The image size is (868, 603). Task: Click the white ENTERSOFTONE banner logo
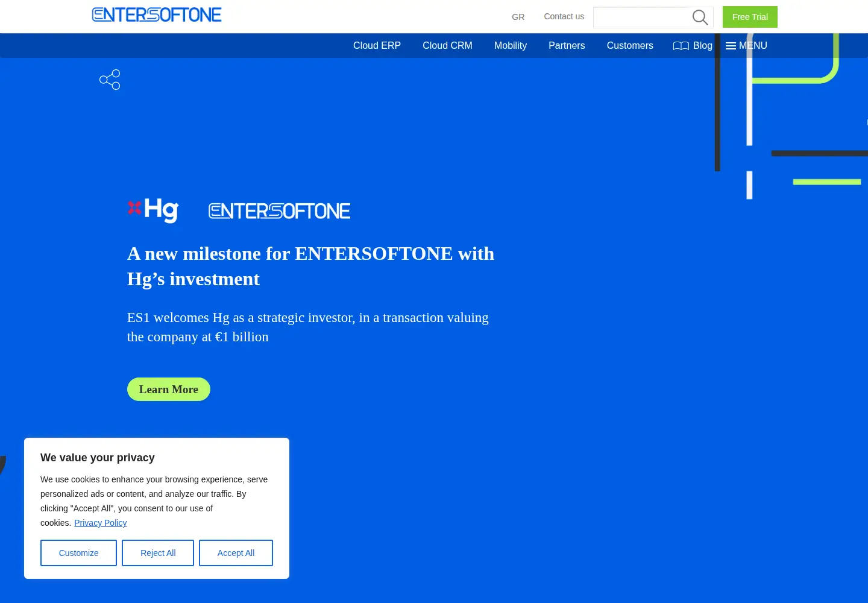pyautogui.click(x=279, y=211)
